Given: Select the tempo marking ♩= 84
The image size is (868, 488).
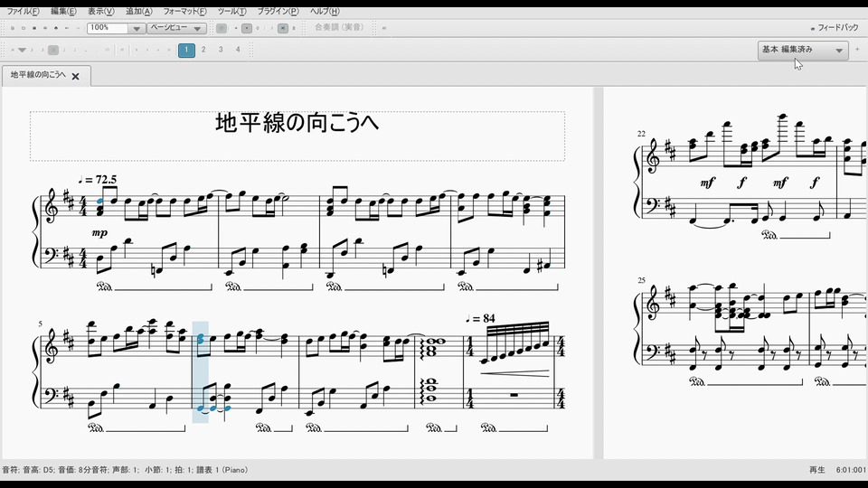Looking at the screenshot, I should coord(480,318).
